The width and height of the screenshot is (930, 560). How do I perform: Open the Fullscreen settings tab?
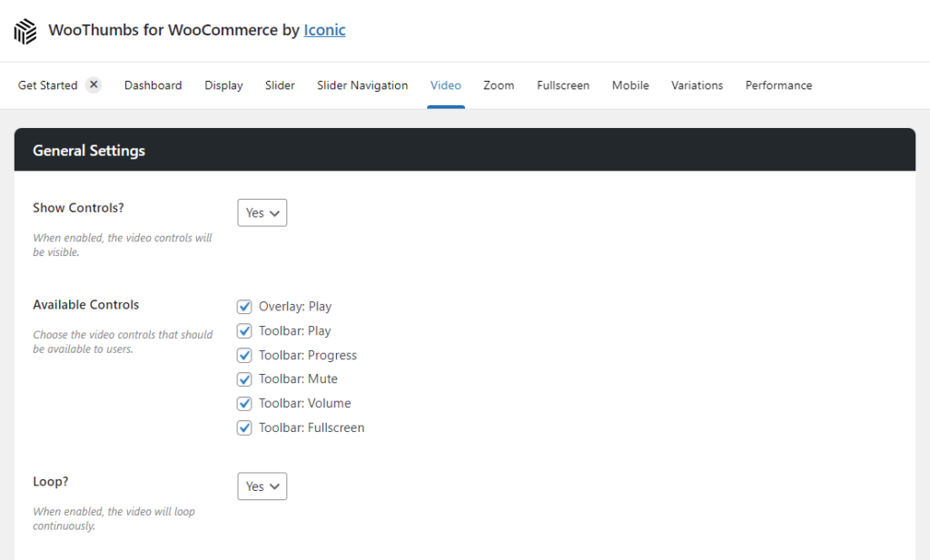[x=563, y=85]
